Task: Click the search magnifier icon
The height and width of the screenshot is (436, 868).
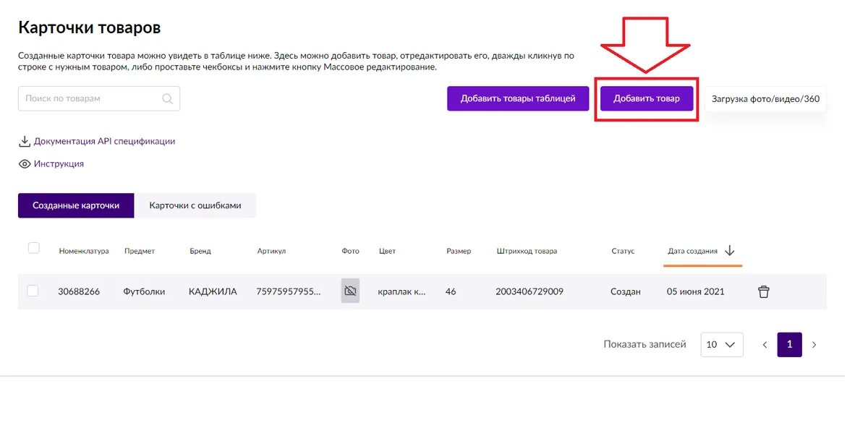Action: (x=167, y=99)
